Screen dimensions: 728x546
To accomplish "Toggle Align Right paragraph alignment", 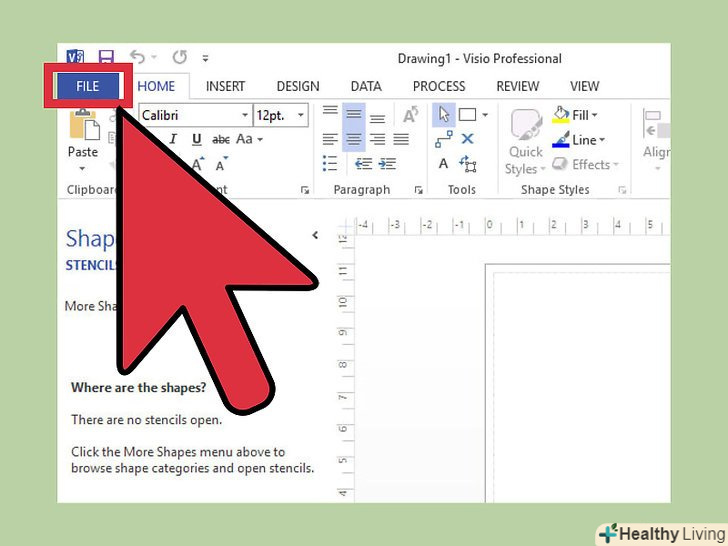I will click(x=377, y=139).
